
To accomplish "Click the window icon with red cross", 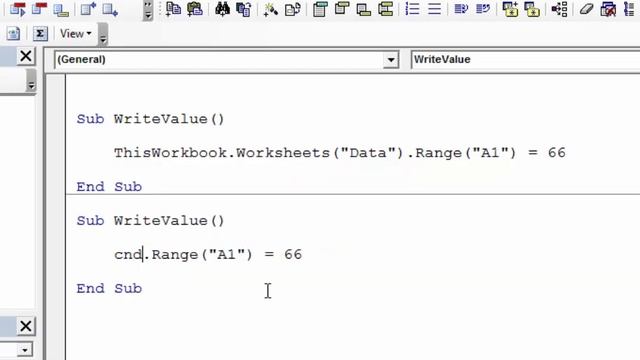I will [x=608, y=9].
